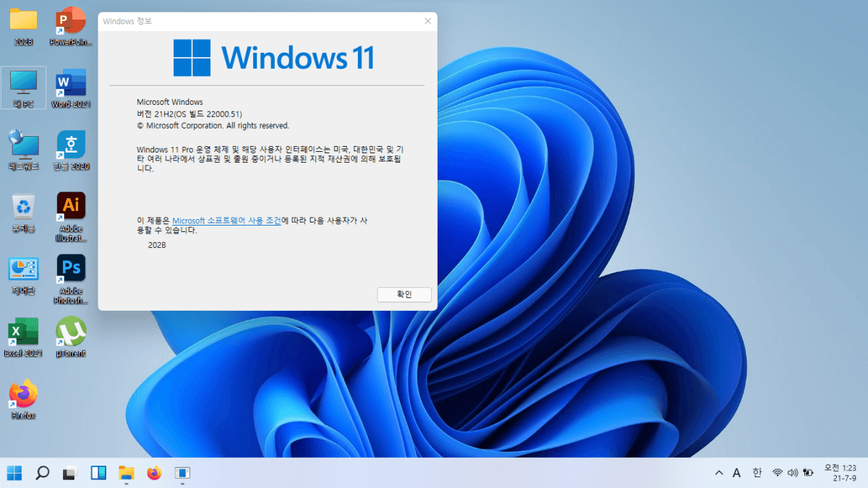Launch PowerPoint desktop shortcut
The height and width of the screenshot is (488, 868).
coord(71,25)
